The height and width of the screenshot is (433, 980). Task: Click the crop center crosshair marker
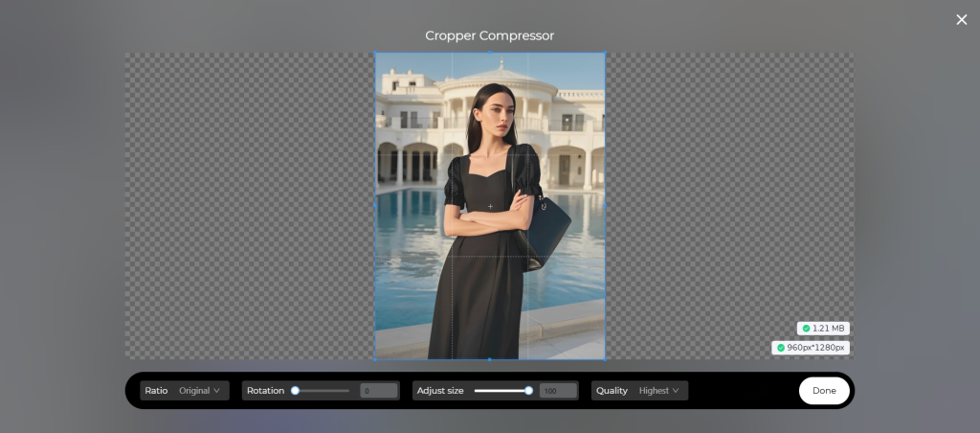[490, 206]
